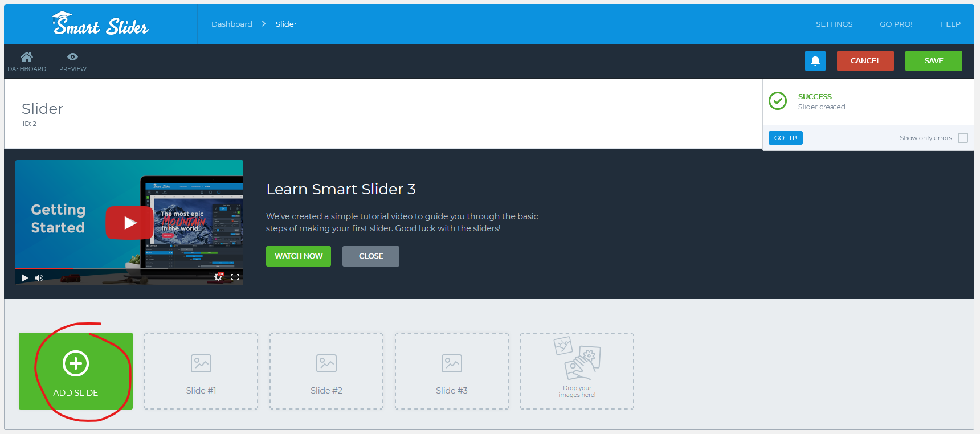Image resolution: width=980 pixels, height=434 pixels.
Task: Click the 'Learn Smart Slider 3' heading
Action: click(341, 189)
